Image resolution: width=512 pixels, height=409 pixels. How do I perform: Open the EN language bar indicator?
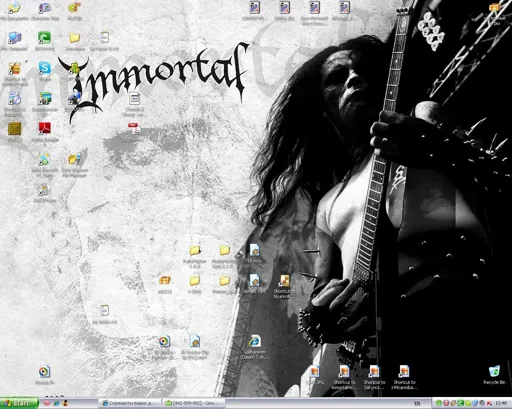point(417,403)
